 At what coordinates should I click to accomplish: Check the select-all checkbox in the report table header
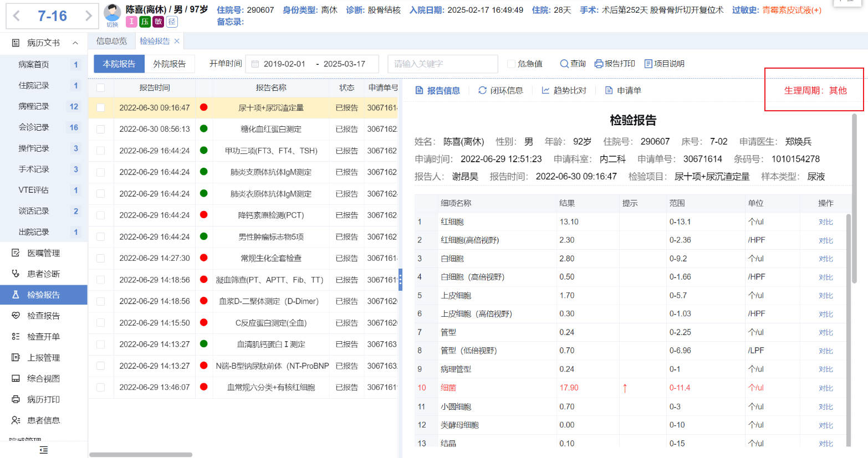(100, 88)
